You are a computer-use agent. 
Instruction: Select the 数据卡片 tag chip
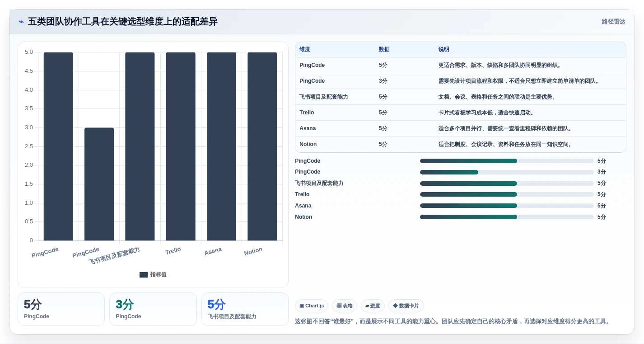tap(406, 306)
